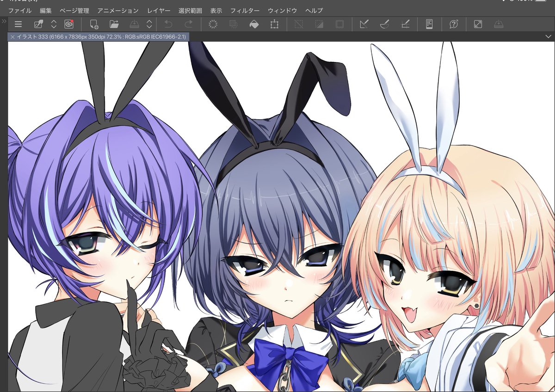The width and height of the screenshot is (555, 392).
Task: Click the deselect icon
Action: click(299, 24)
